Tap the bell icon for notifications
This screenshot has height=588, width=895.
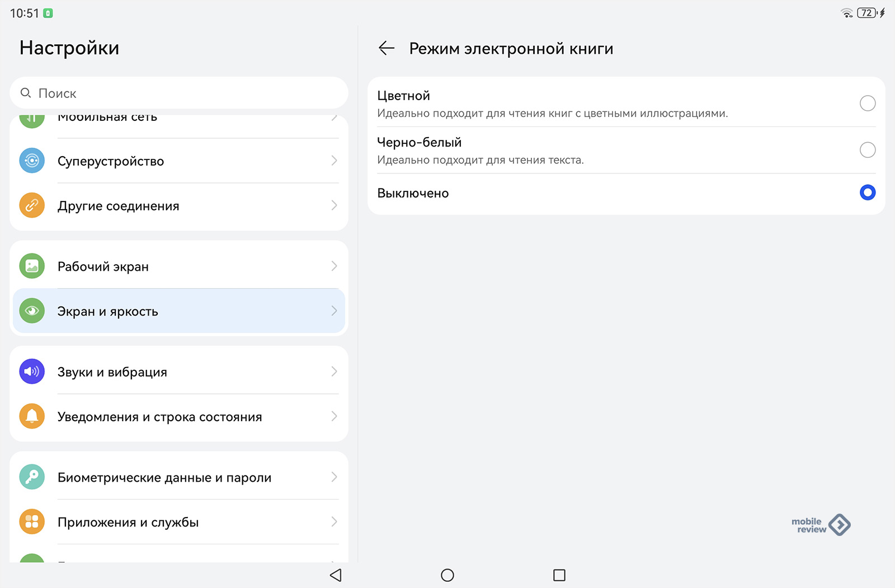click(32, 416)
